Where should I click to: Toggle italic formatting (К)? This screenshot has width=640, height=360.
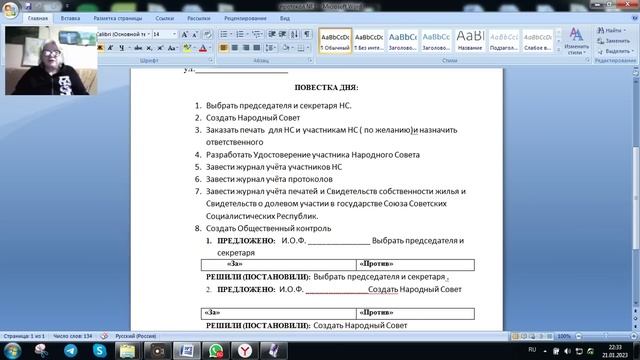coord(110,48)
